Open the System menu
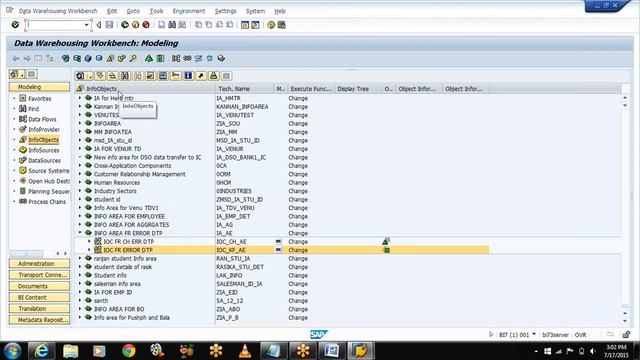 [x=255, y=11]
